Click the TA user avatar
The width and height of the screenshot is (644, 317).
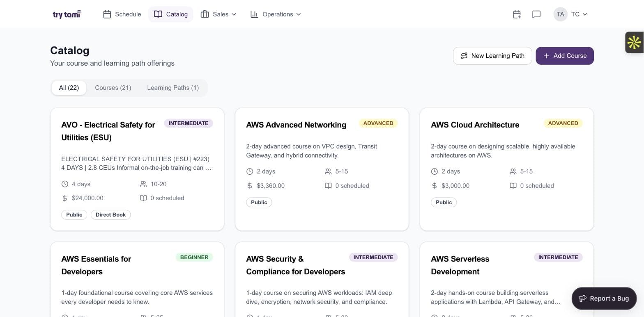pyautogui.click(x=560, y=14)
